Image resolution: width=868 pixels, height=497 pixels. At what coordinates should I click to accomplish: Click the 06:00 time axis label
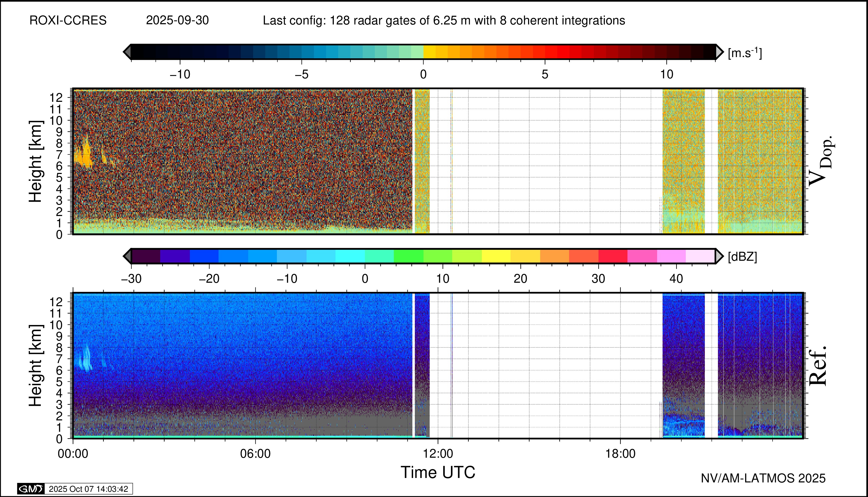[x=255, y=454]
